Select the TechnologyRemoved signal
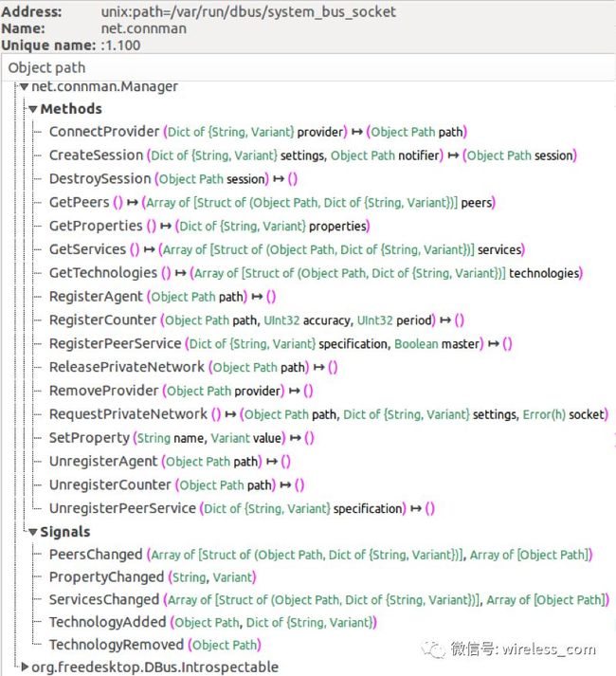 pyautogui.click(x=155, y=645)
